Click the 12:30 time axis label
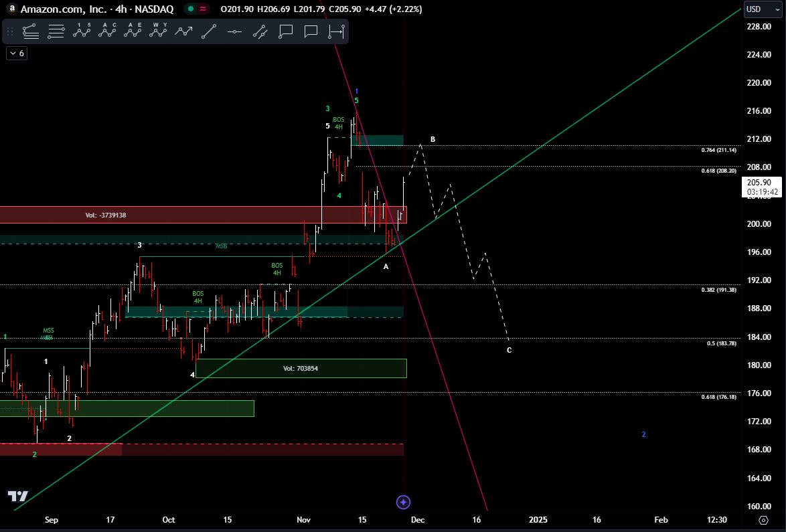 (717, 519)
